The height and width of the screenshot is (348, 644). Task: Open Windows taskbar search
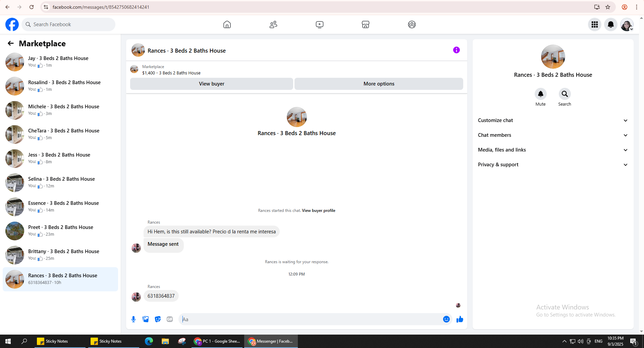tap(24, 341)
